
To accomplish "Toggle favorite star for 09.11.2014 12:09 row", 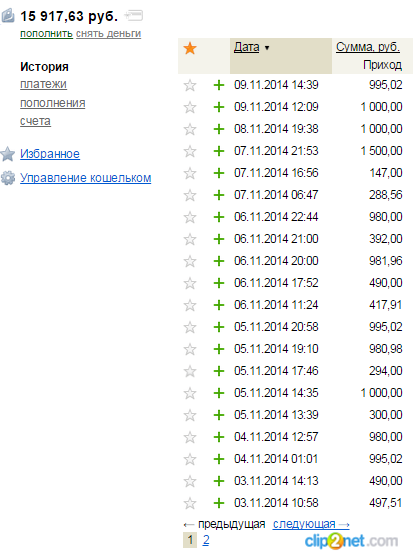I will pyautogui.click(x=190, y=107).
